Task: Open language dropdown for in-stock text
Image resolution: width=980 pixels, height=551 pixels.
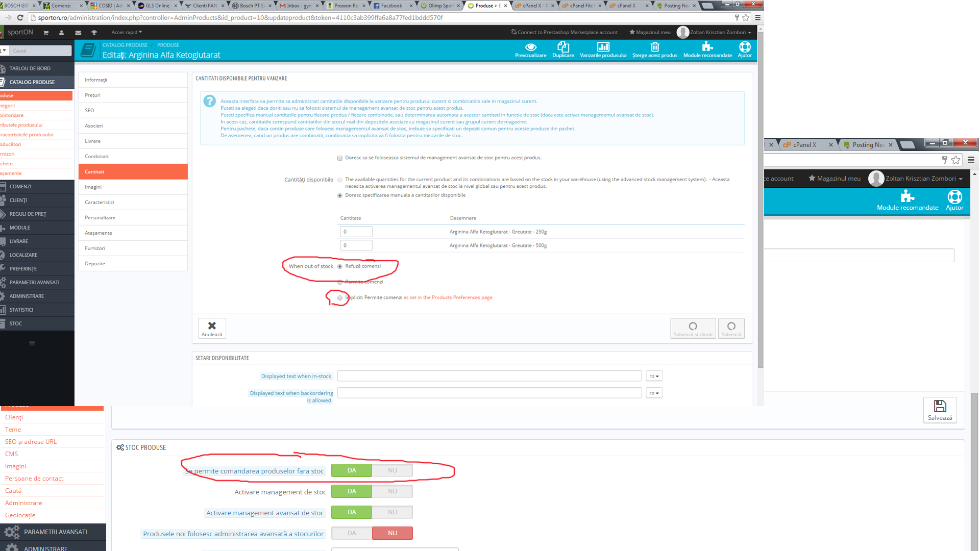Action: click(654, 376)
